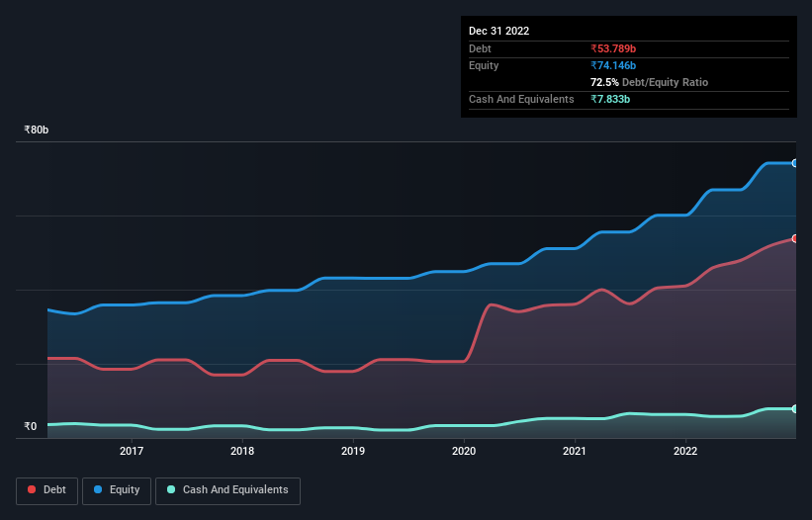812x520 pixels.
Task: Select the Equity endpoint marker on chart
Action: coord(795,163)
